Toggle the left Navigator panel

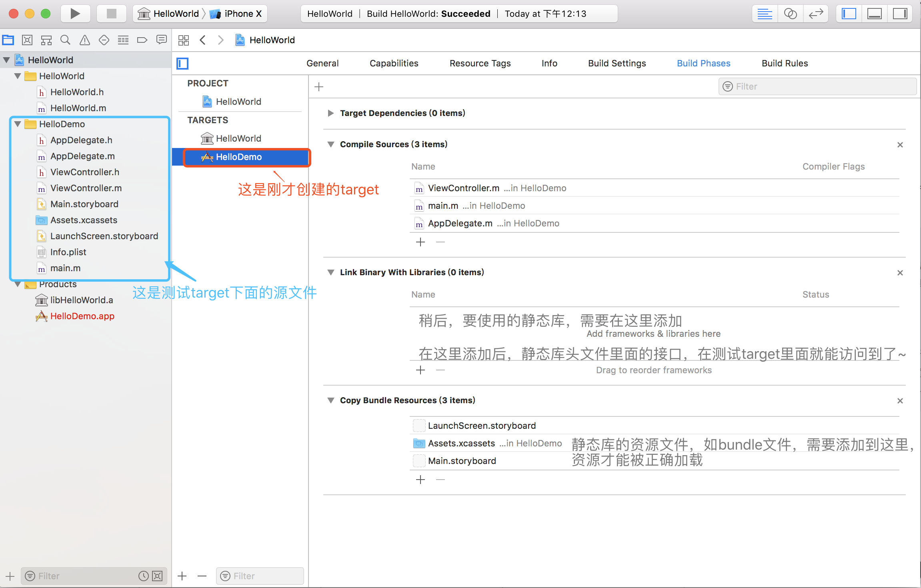pyautogui.click(x=849, y=14)
